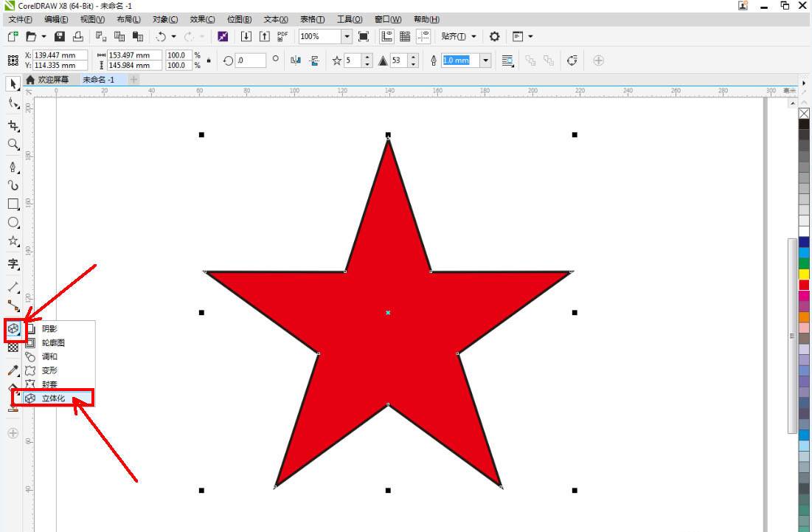Viewport: 812px width, 532px height.
Task: Click the Save icon in the toolbar
Action: (60, 36)
